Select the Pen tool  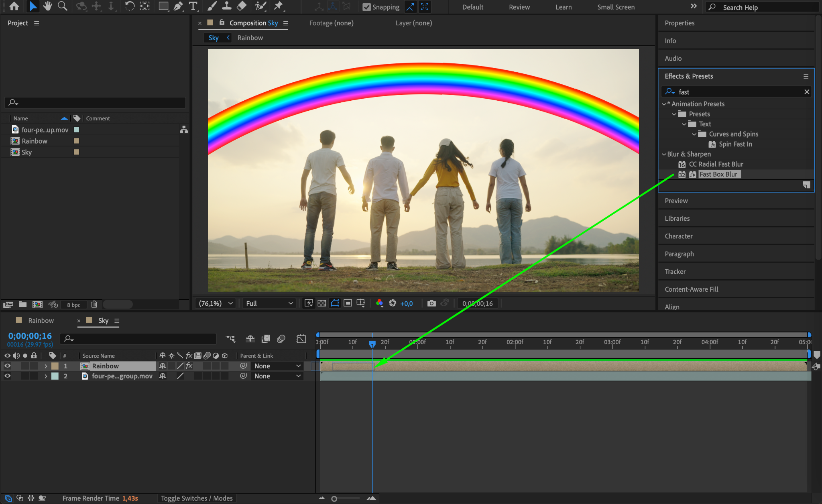(x=178, y=6)
